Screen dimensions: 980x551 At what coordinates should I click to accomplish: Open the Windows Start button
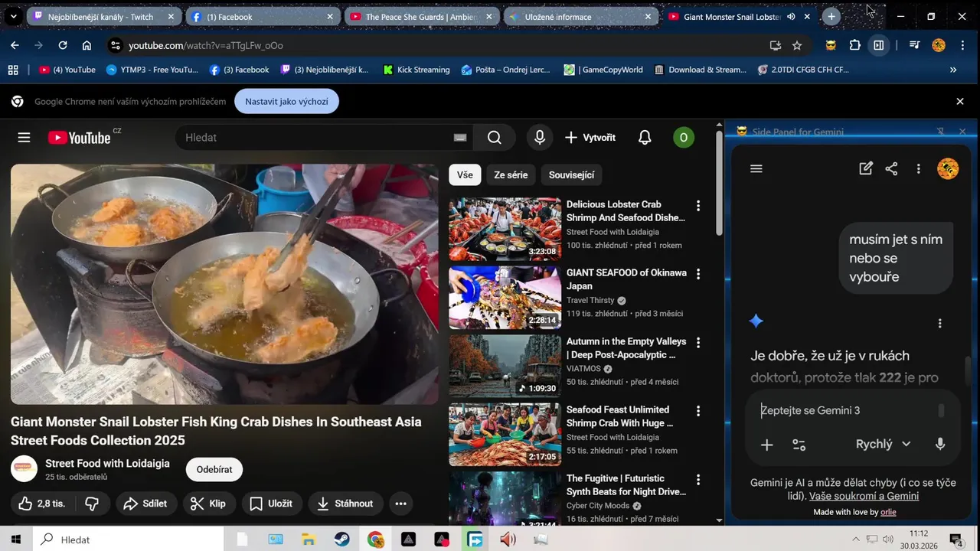(x=15, y=540)
